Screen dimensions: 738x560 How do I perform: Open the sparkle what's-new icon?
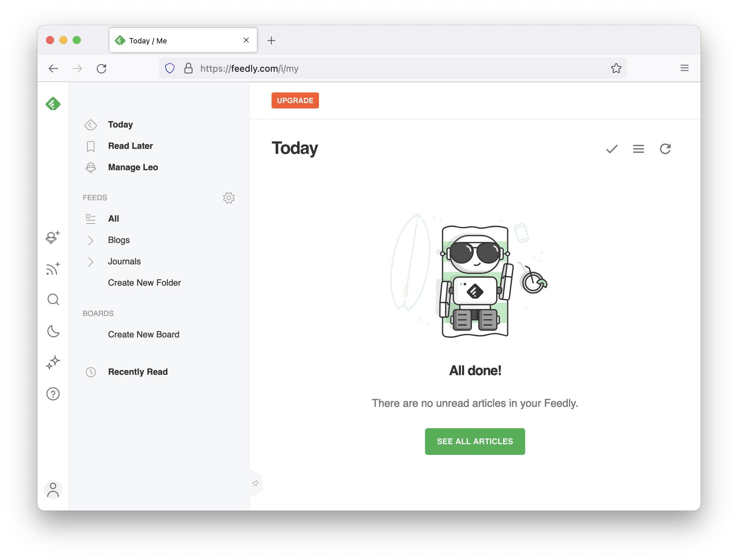coord(53,362)
